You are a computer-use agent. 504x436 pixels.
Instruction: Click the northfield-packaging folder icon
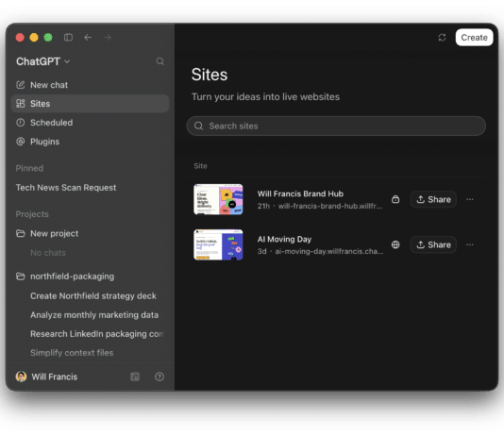(x=20, y=277)
